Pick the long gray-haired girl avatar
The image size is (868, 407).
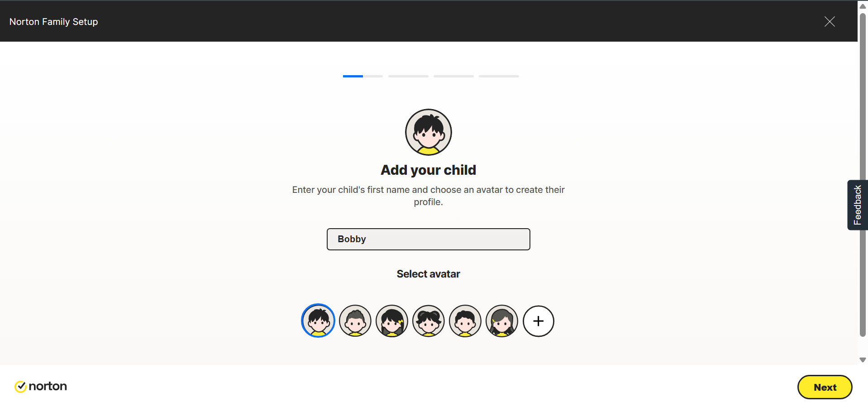pos(502,321)
